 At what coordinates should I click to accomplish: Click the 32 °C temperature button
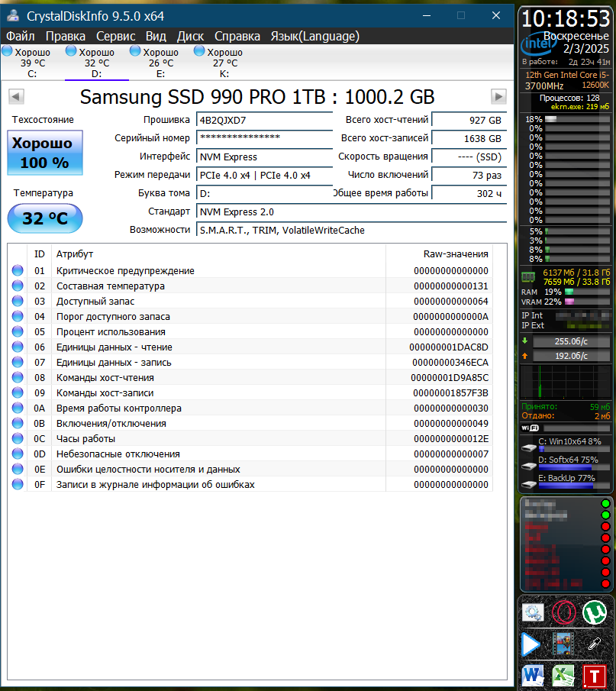coord(45,218)
